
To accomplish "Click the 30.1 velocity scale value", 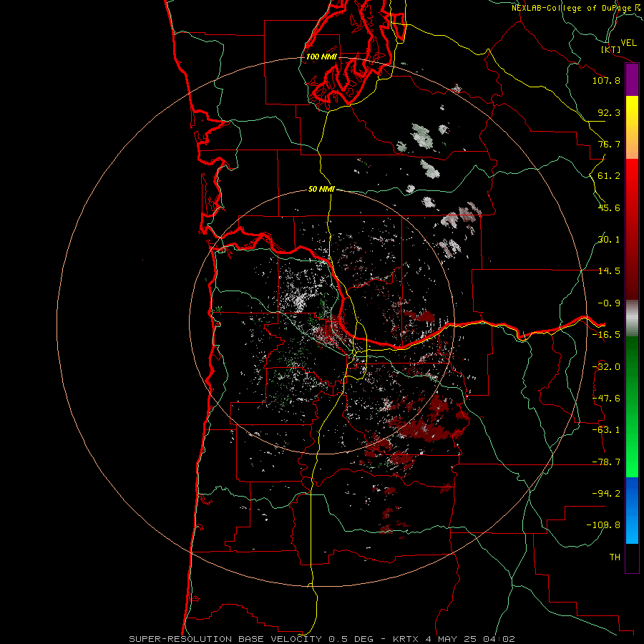I will [609, 240].
